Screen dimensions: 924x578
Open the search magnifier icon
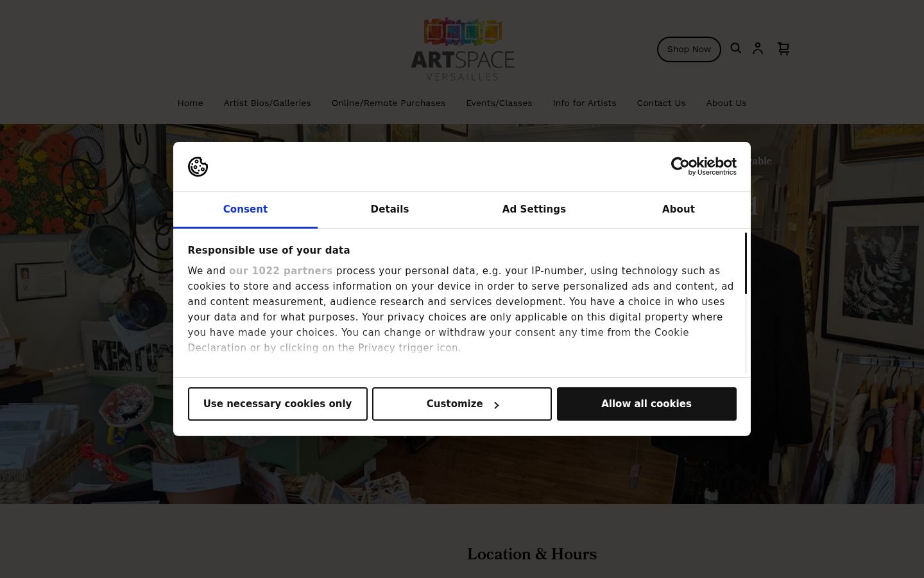click(x=736, y=48)
